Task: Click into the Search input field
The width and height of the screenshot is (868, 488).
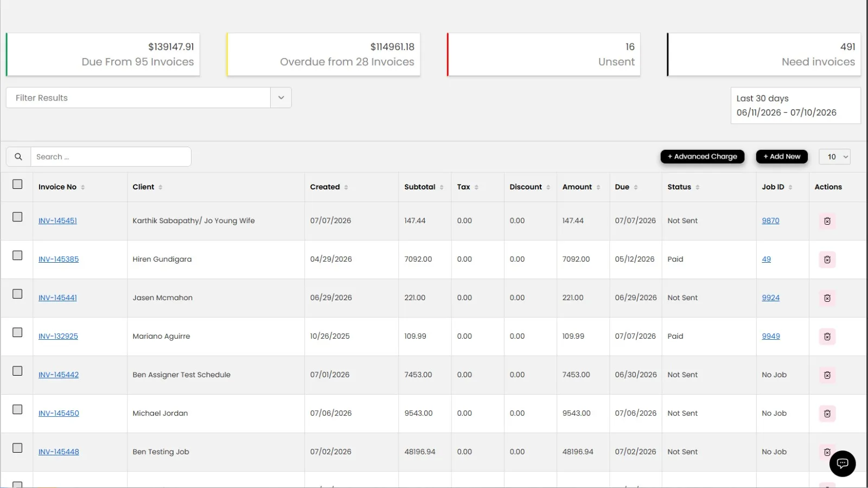Action: click(x=111, y=157)
